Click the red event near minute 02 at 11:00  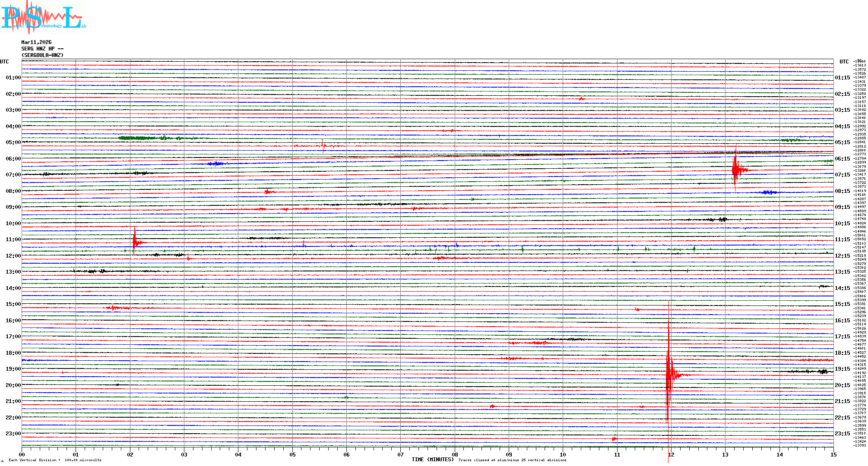click(x=135, y=242)
